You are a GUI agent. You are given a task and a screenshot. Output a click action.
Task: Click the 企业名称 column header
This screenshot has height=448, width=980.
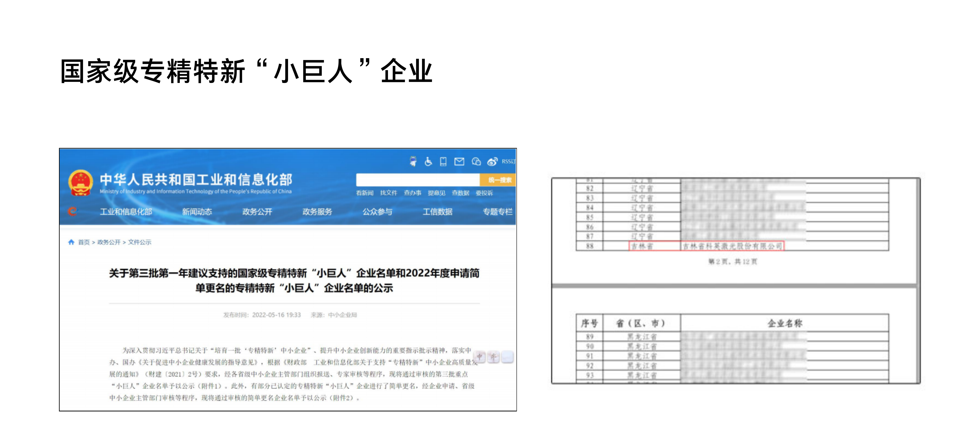click(x=785, y=323)
